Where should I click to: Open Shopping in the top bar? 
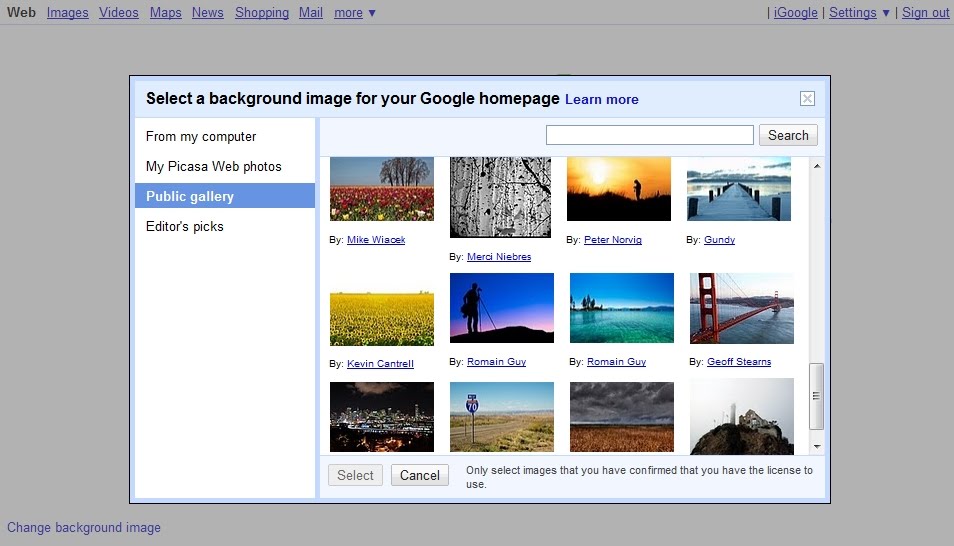[x=262, y=12]
